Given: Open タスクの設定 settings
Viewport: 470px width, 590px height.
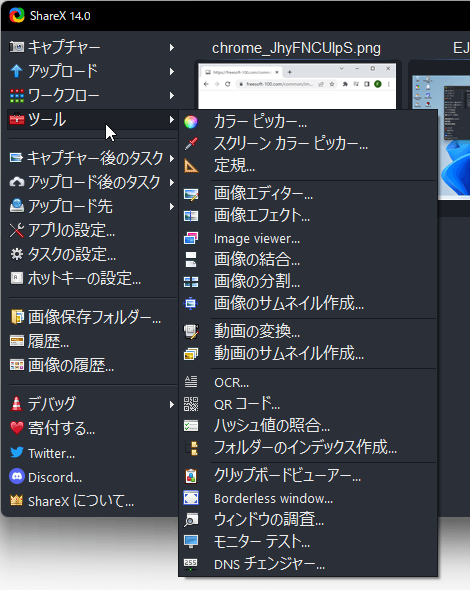Looking at the screenshot, I should (x=92, y=254).
